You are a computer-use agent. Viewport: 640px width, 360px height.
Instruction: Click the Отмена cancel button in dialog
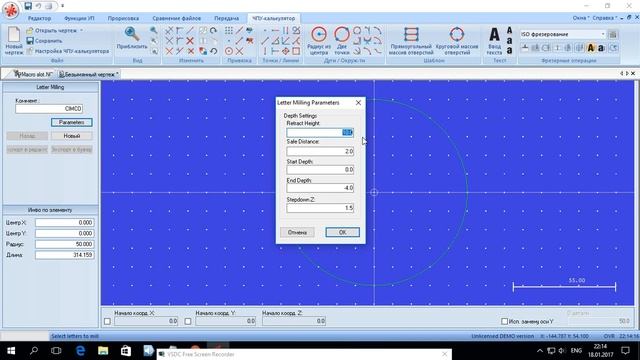click(x=297, y=232)
